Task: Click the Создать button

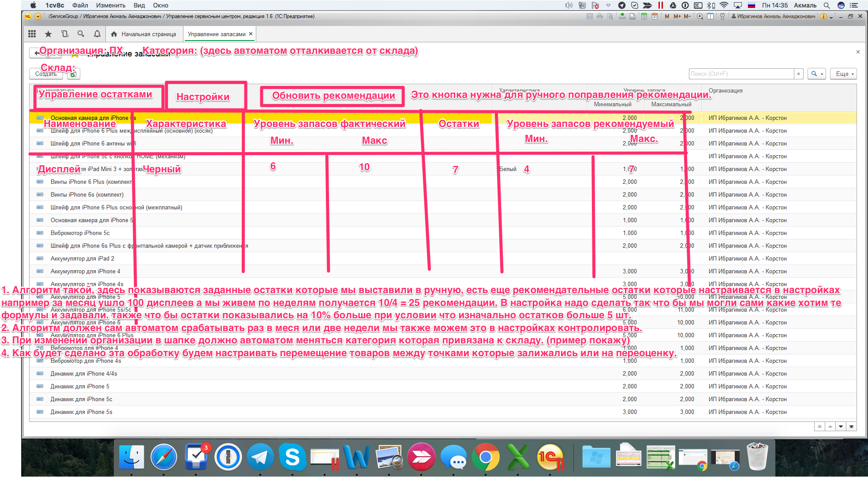Action: (46, 74)
